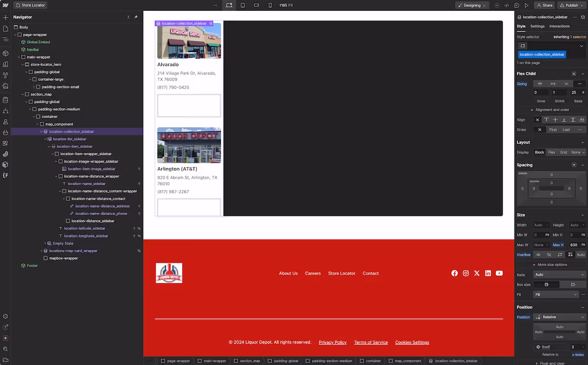588x365 pixels.
Task: Open the Ecommerce basket icon
Action: click(x=5, y=132)
